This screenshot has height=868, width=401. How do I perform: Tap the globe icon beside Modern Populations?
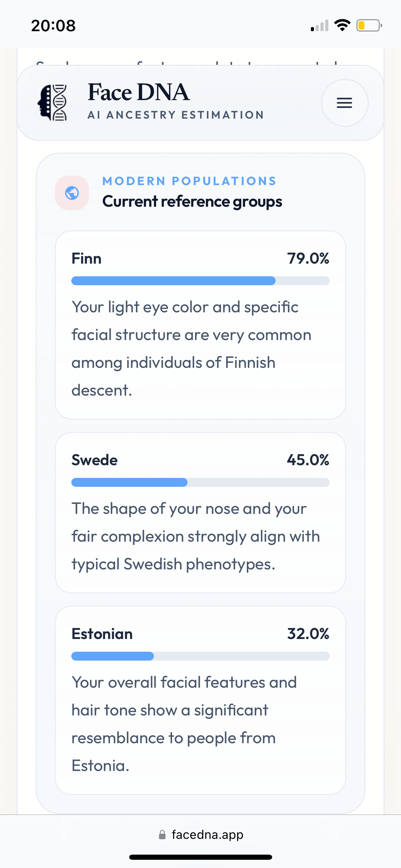pyautogui.click(x=72, y=193)
